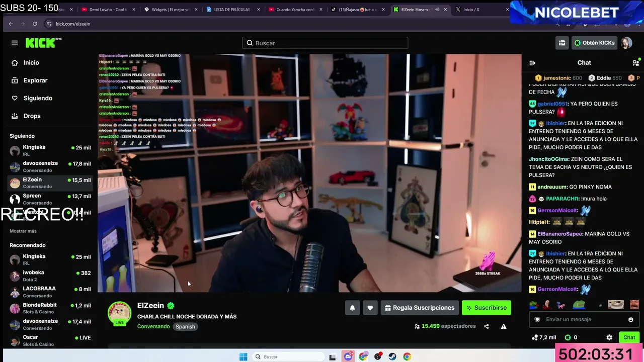Image resolution: width=644 pixels, height=362 pixels.
Task: Click taskbar Buscar search box
Action: (288, 356)
